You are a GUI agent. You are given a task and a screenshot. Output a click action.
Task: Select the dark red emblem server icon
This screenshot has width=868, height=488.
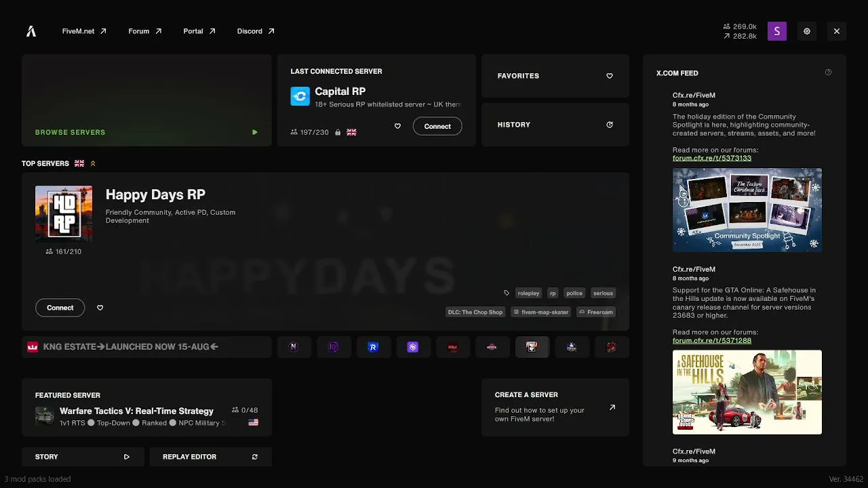(x=492, y=347)
